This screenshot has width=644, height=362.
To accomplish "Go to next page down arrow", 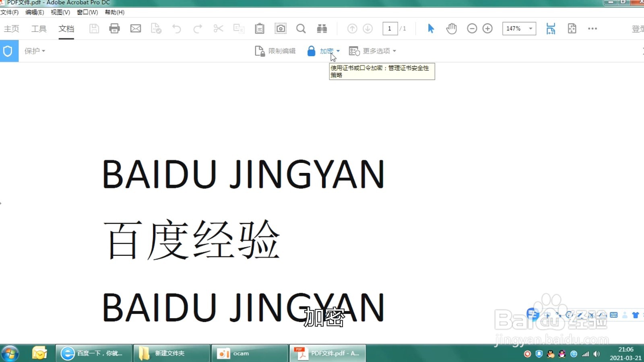I will (x=367, y=29).
